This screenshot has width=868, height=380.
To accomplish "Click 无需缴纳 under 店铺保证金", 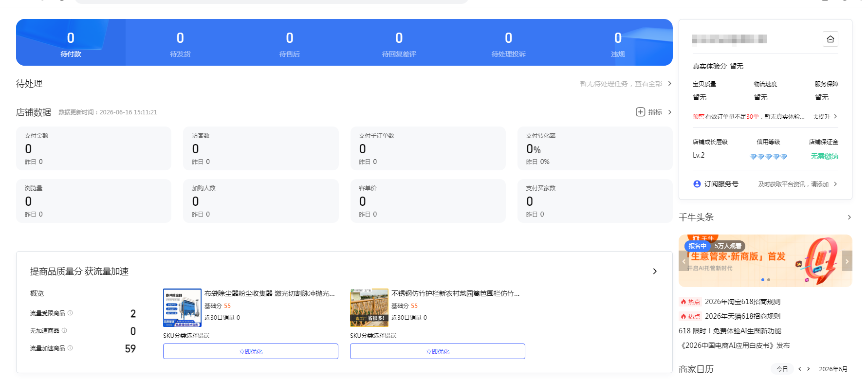I will (824, 156).
